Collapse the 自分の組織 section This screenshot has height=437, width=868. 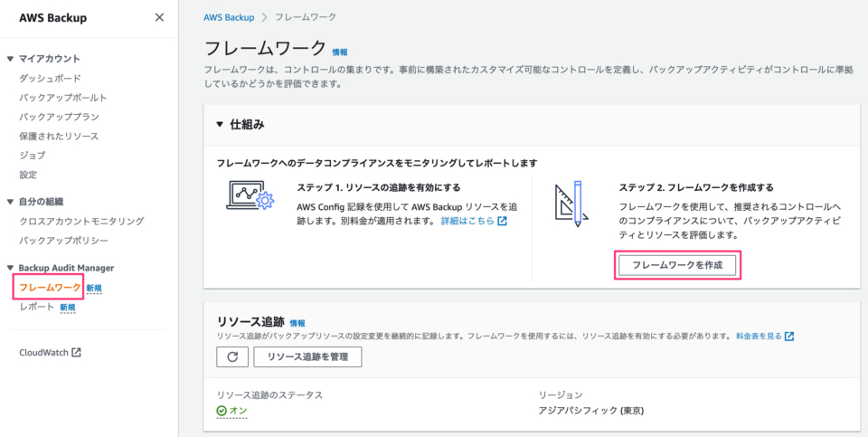pos(10,202)
